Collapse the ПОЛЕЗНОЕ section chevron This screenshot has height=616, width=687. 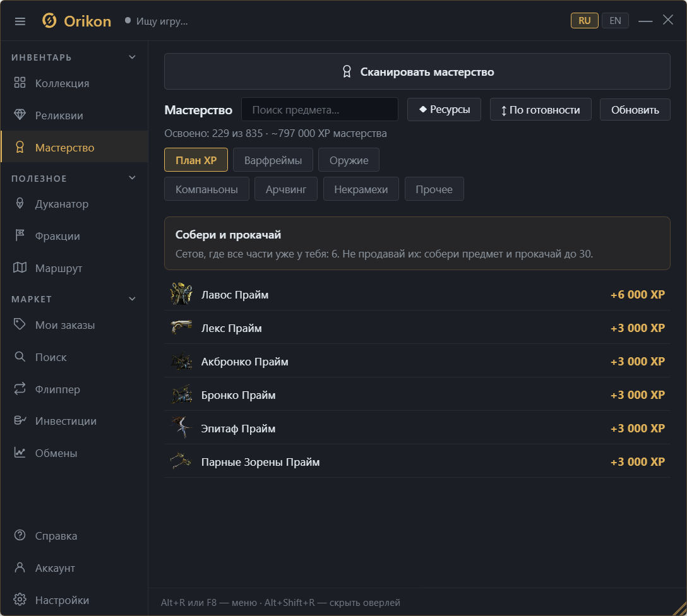pyautogui.click(x=133, y=178)
